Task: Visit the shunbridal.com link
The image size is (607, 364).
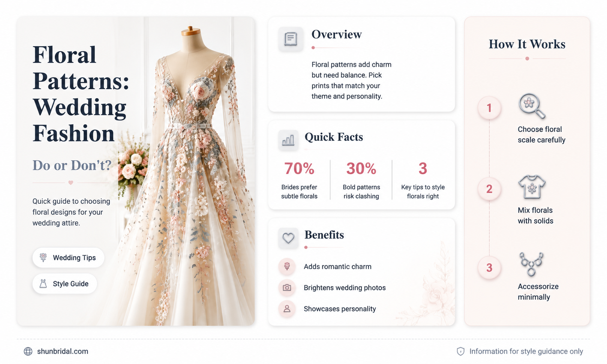Action: pyautogui.click(x=63, y=351)
